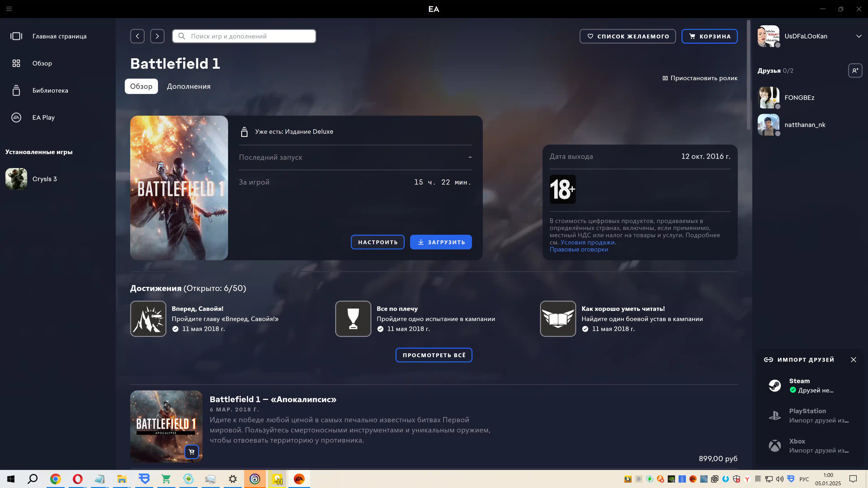Image resolution: width=868 pixels, height=488 pixels.
Task: Expand the UsDFaLOoKan profile dropdown arrow
Action: pyautogui.click(x=859, y=36)
